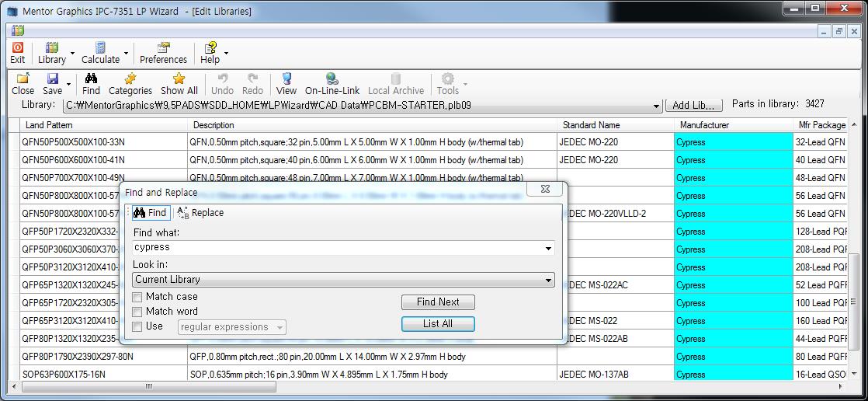868x401 pixels.
Task: Toggle the Use regular expressions checkbox
Action: tap(137, 326)
